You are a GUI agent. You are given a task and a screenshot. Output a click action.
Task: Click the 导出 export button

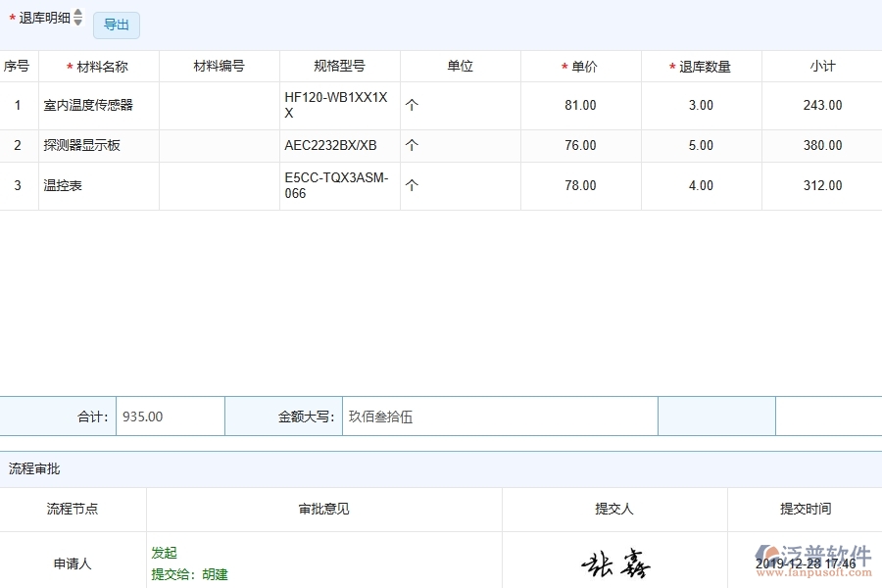coord(115,24)
